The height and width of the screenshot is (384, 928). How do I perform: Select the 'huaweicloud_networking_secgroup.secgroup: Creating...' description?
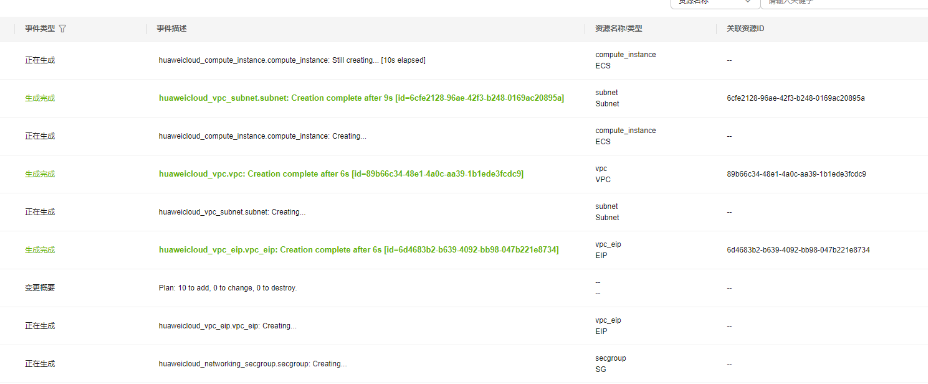click(x=253, y=364)
